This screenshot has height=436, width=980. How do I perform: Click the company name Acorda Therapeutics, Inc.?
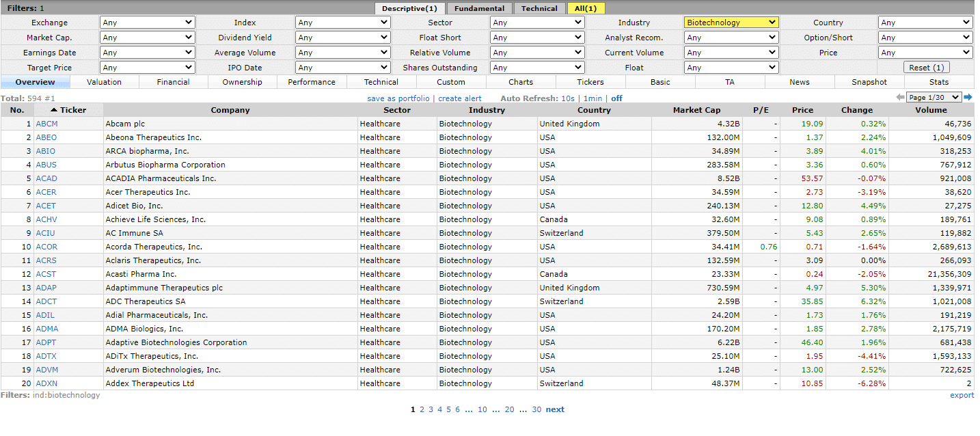[154, 247]
